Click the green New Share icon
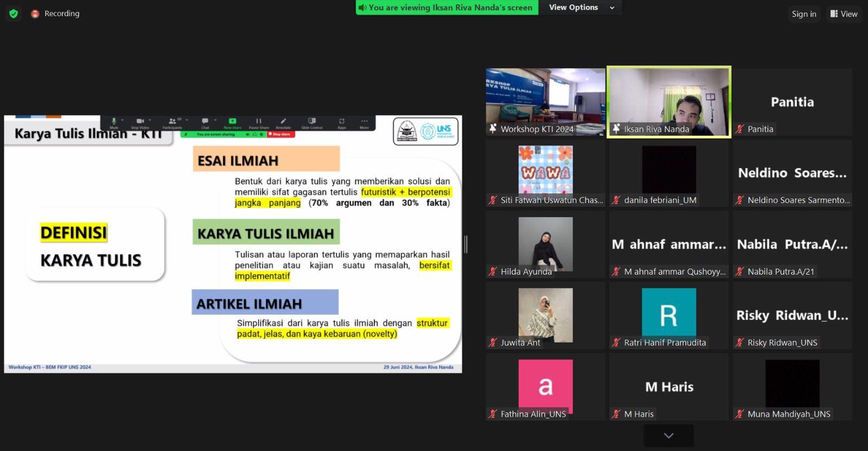 (232, 122)
